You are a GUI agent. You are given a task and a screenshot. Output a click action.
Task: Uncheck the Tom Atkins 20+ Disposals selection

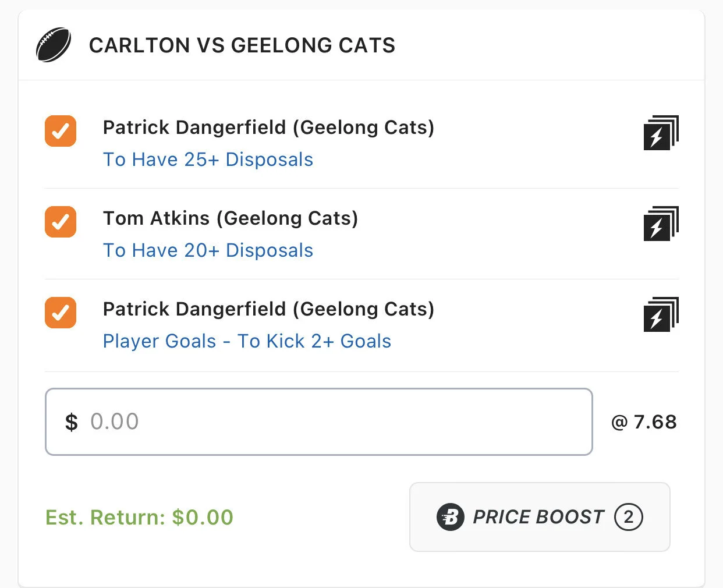[x=61, y=222]
